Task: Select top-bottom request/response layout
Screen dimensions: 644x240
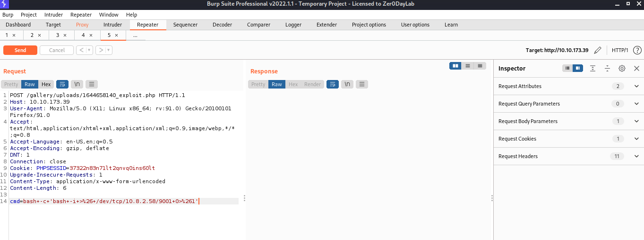Action: pyautogui.click(x=468, y=66)
